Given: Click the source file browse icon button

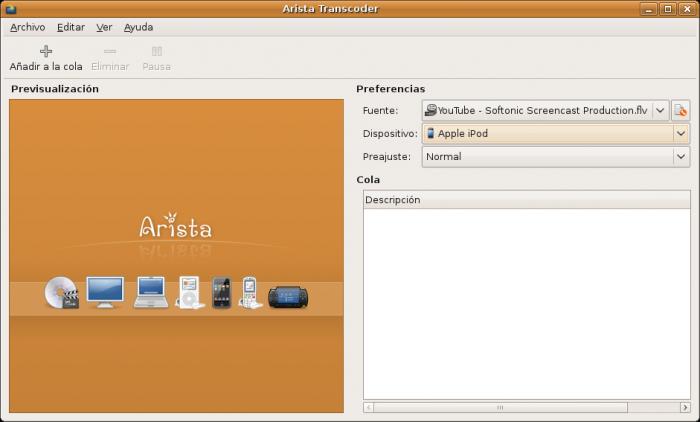Looking at the screenshot, I should (x=681, y=111).
